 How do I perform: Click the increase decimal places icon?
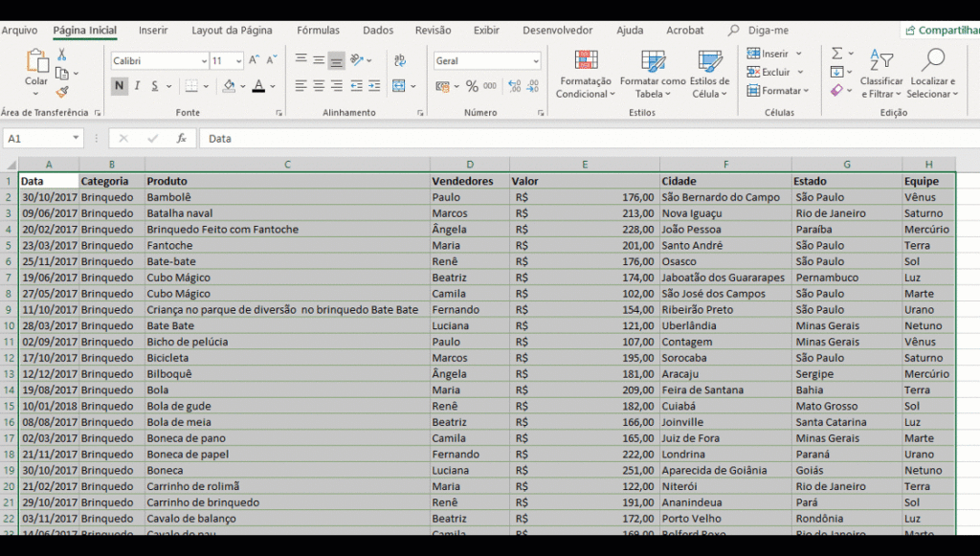[x=514, y=86]
